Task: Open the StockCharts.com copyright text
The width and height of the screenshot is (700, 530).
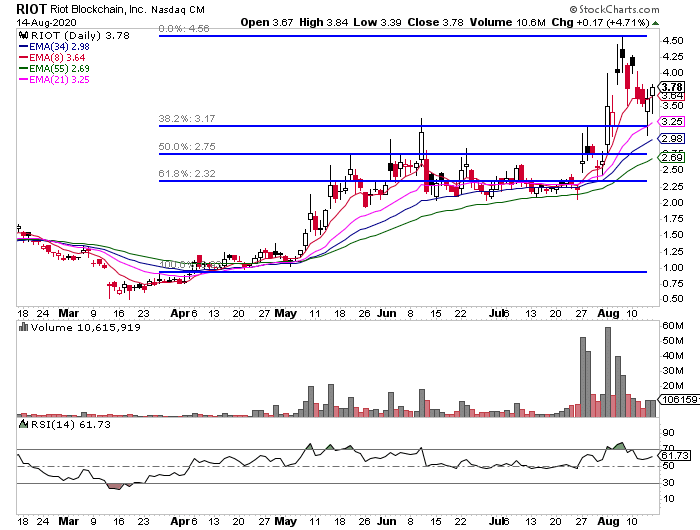Action: [x=614, y=9]
